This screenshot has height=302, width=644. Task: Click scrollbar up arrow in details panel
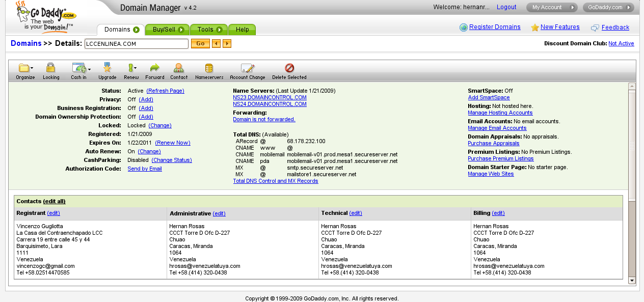click(x=632, y=86)
